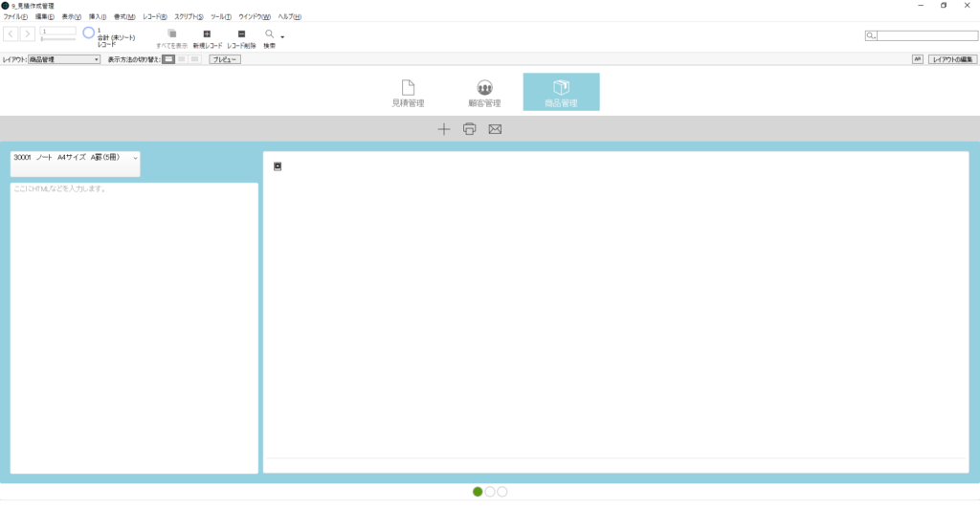980x531 pixels.
Task: Switch to list view mode
Action: tap(182, 59)
